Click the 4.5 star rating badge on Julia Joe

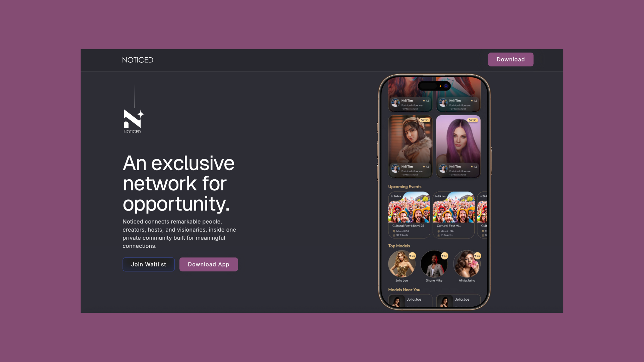pyautogui.click(x=412, y=256)
